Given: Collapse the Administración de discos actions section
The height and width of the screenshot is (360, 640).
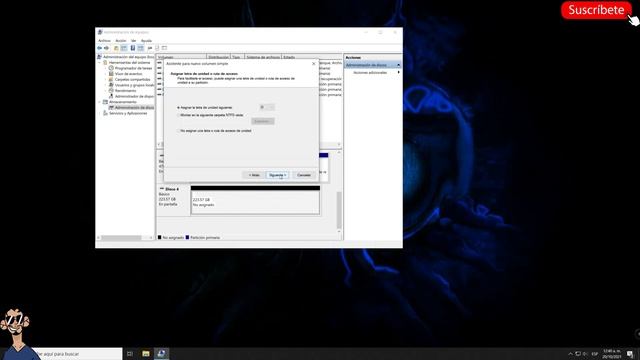Looking at the screenshot, I should point(398,65).
